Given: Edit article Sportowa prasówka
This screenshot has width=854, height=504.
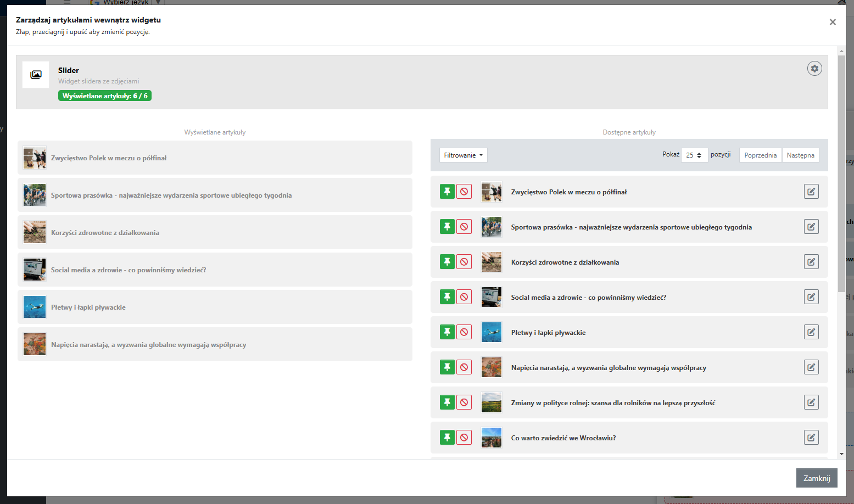Looking at the screenshot, I should (x=811, y=227).
